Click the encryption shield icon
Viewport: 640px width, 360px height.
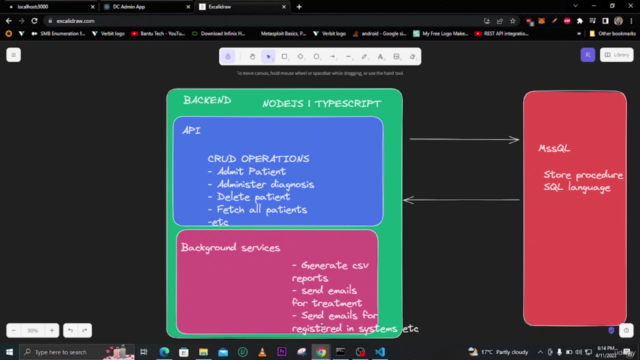pos(611,330)
